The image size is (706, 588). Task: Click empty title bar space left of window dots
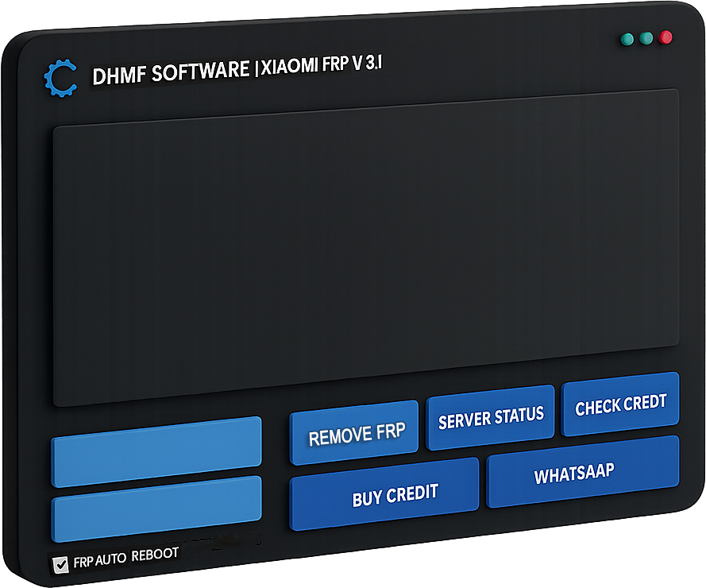click(x=508, y=56)
